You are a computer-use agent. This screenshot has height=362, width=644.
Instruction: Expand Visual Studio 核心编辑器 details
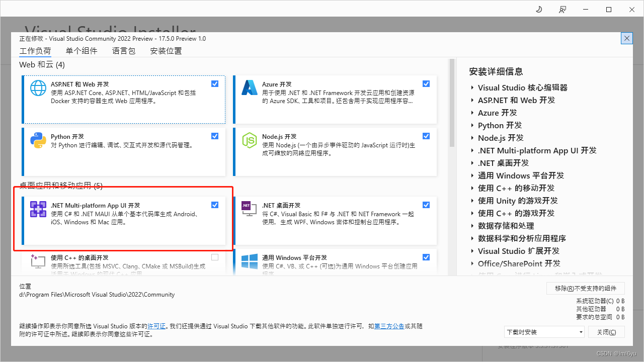(x=473, y=87)
